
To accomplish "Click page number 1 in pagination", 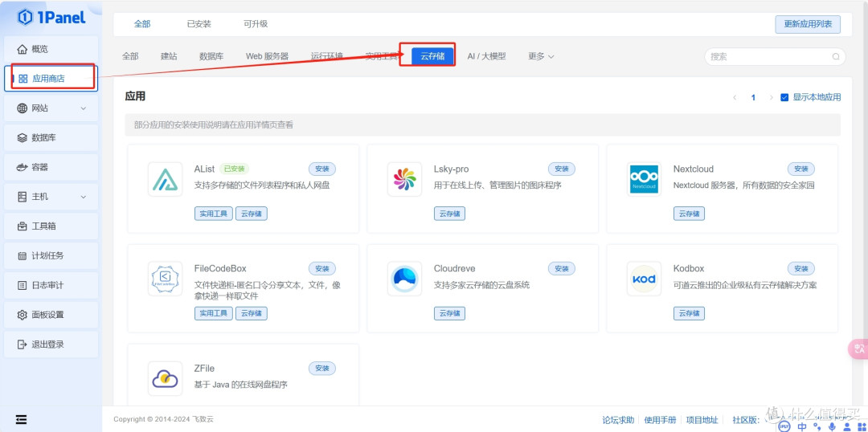I will pos(753,97).
